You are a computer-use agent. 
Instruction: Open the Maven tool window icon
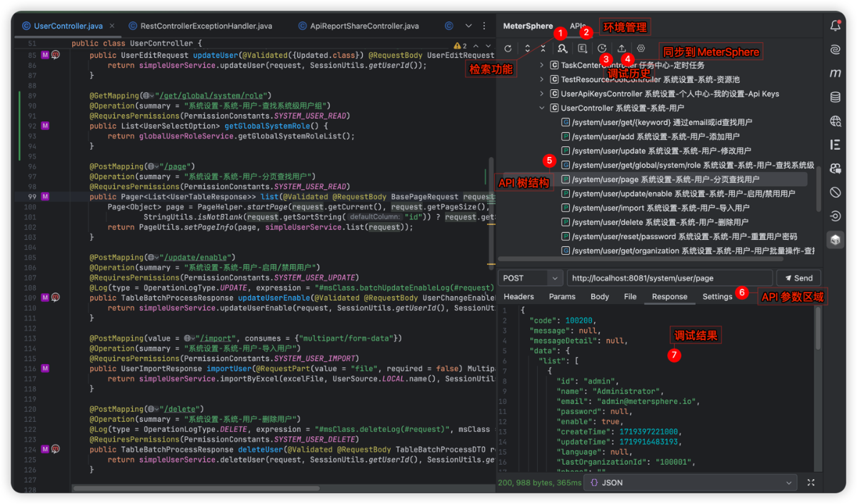[835, 74]
